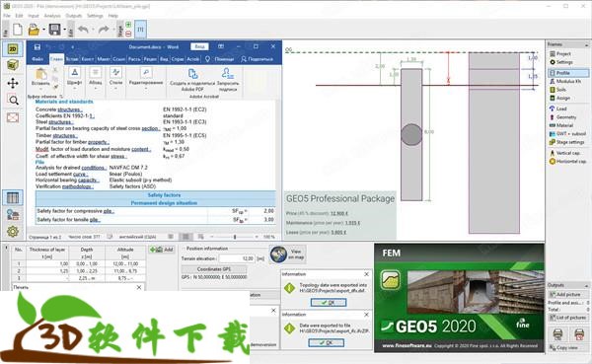
Task: Save the project with the floppy disk icon
Action: tap(54, 30)
